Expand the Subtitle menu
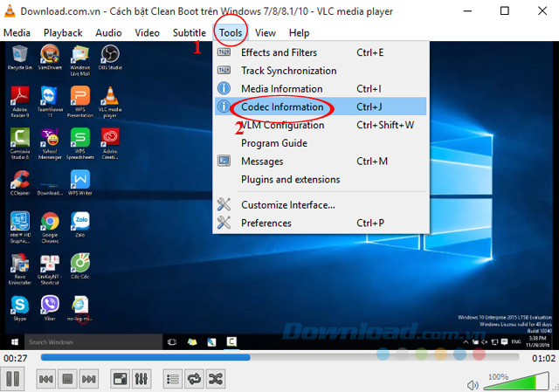559x392 pixels. click(189, 33)
